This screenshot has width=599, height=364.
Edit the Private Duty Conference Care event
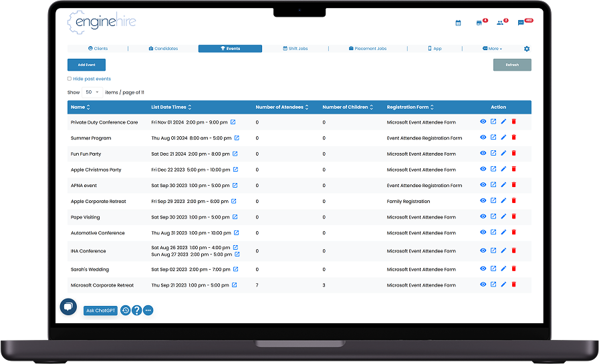[503, 122]
